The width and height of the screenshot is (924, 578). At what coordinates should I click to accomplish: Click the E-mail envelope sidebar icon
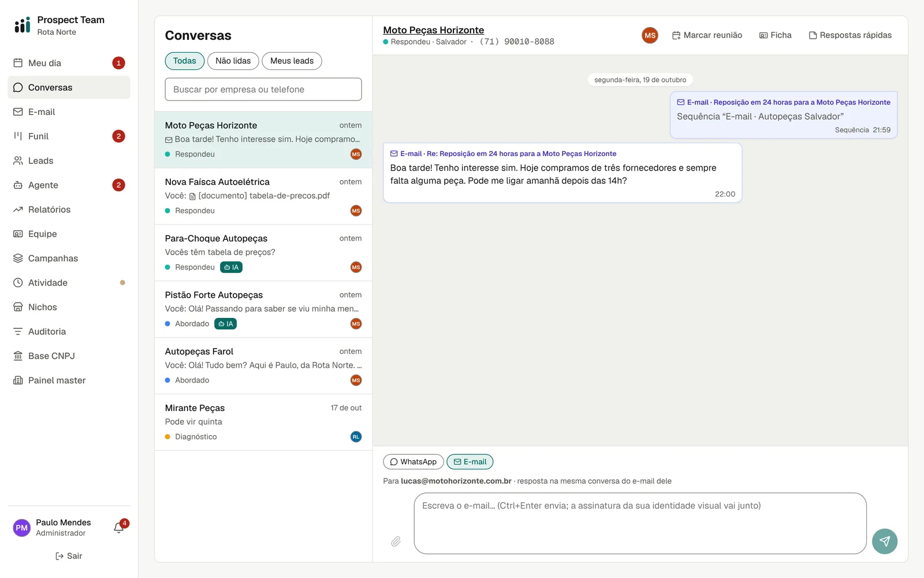click(18, 112)
